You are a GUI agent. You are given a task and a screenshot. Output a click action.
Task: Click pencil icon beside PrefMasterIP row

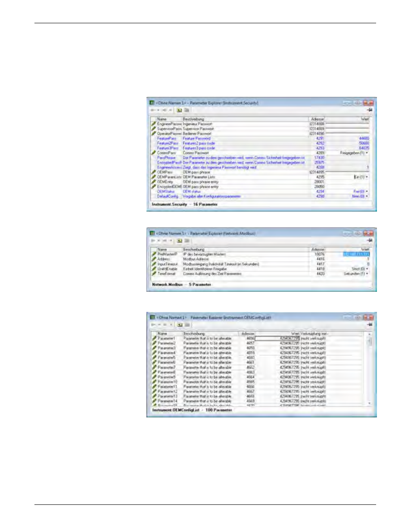[154, 254]
